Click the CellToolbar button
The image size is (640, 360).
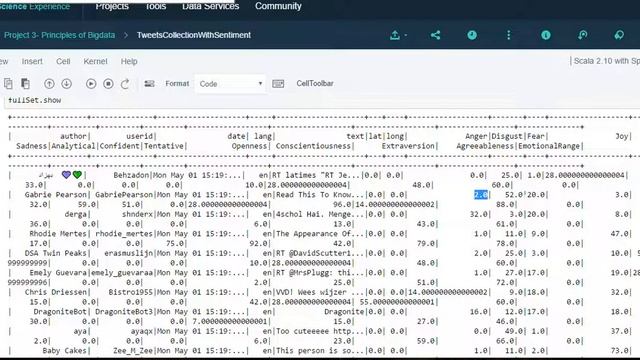(315, 83)
